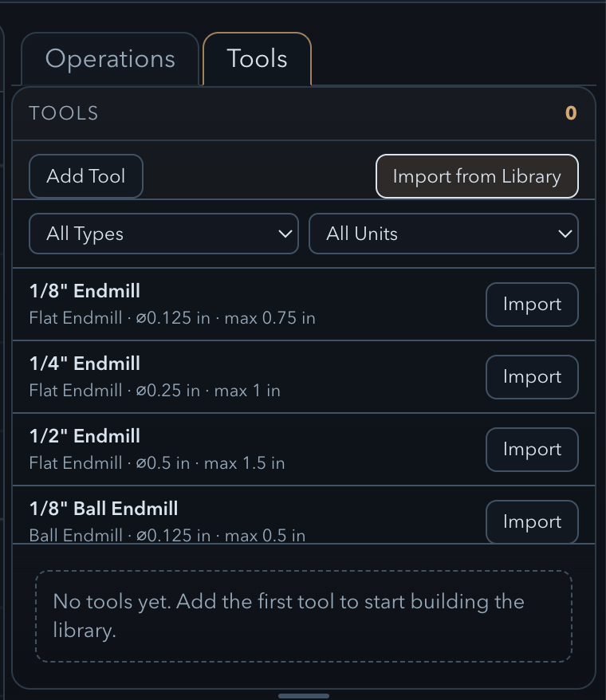Select the 1/2" Endmill library entry
The image size is (606, 700).
[x=239, y=448]
